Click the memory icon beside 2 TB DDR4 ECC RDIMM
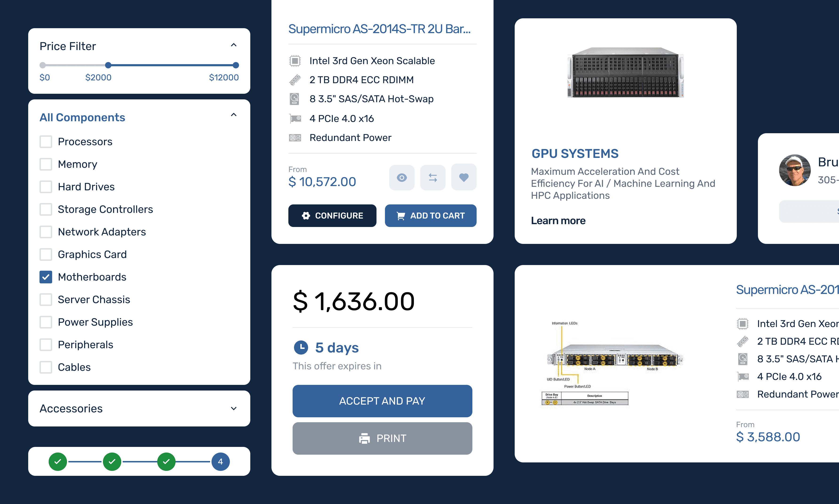The height and width of the screenshot is (504, 839). pyautogui.click(x=295, y=80)
